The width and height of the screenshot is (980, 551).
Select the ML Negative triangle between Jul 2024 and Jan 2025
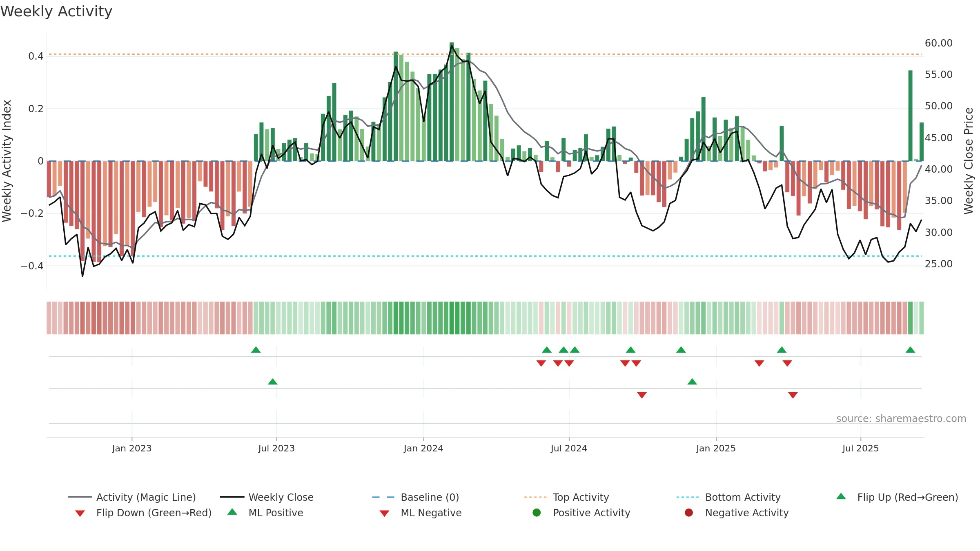(x=642, y=395)
